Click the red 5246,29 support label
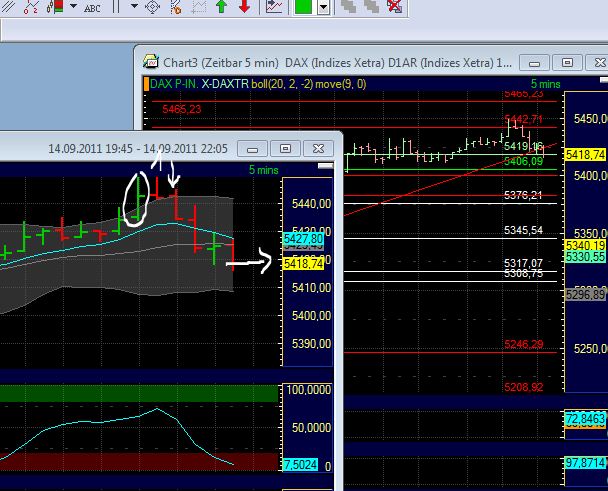Image resolution: width=608 pixels, height=491 pixels. pos(523,344)
